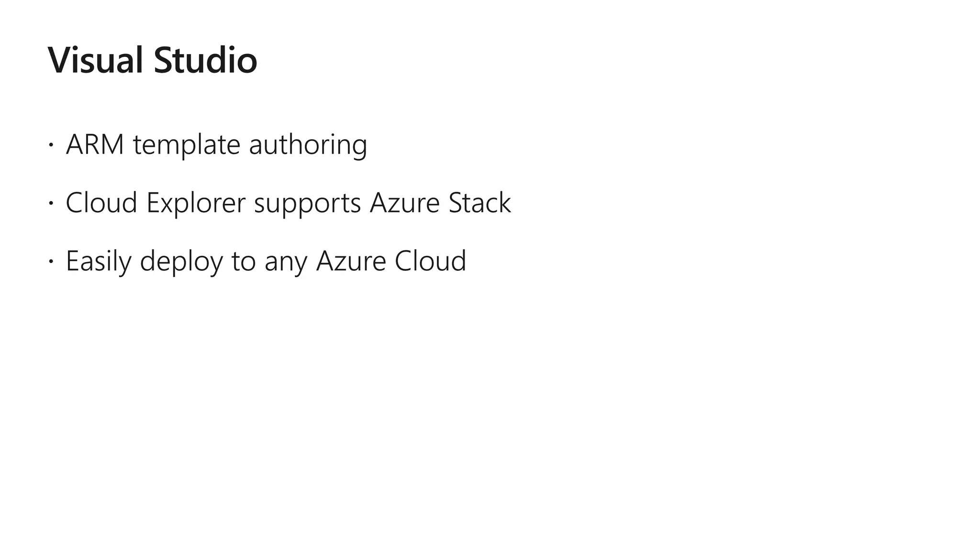Click the word "Azure" in second bullet
This screenshot has width=980, height=551.
tap(404, 203)
